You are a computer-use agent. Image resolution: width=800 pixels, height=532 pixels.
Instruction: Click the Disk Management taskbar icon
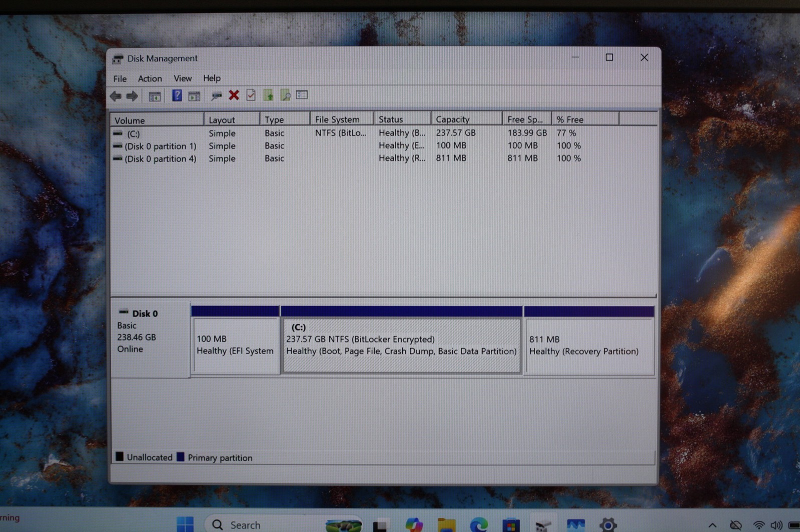click(543, 525)
